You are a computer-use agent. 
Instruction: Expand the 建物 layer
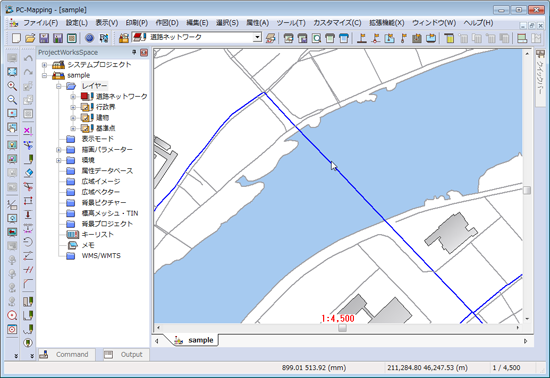coord(73,118)
